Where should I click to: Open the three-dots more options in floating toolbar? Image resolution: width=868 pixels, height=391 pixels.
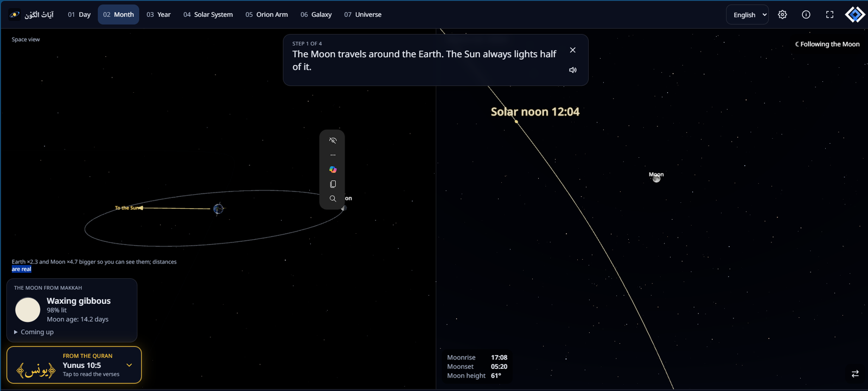[x=333, y=155]
